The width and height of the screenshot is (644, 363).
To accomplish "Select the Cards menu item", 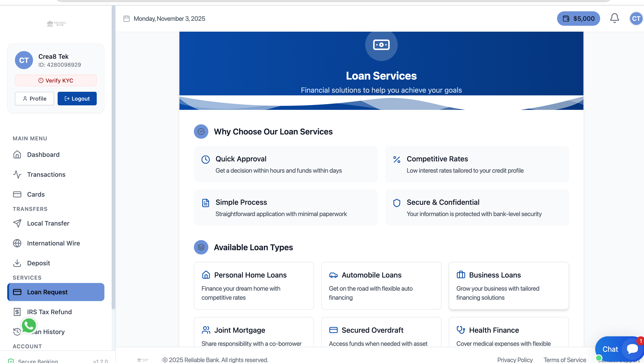I will [36, 194].
